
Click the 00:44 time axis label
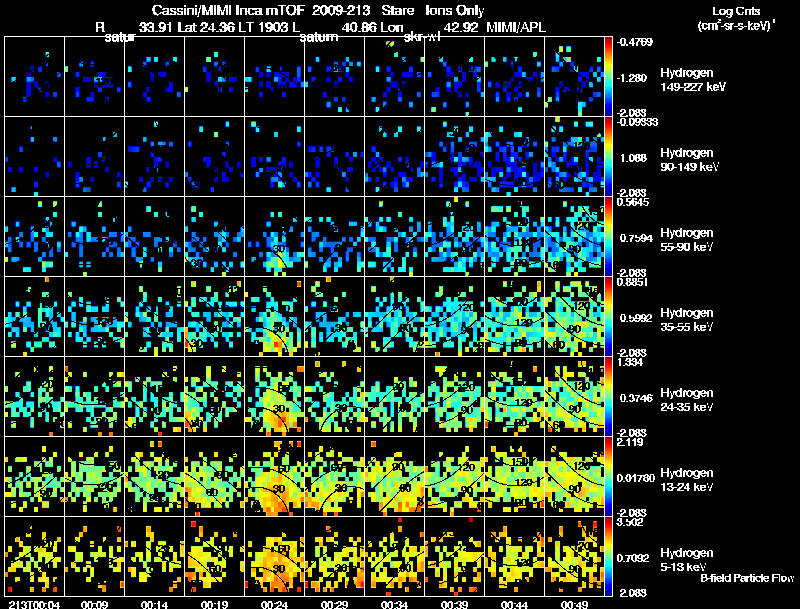click(x=514, y=604)
